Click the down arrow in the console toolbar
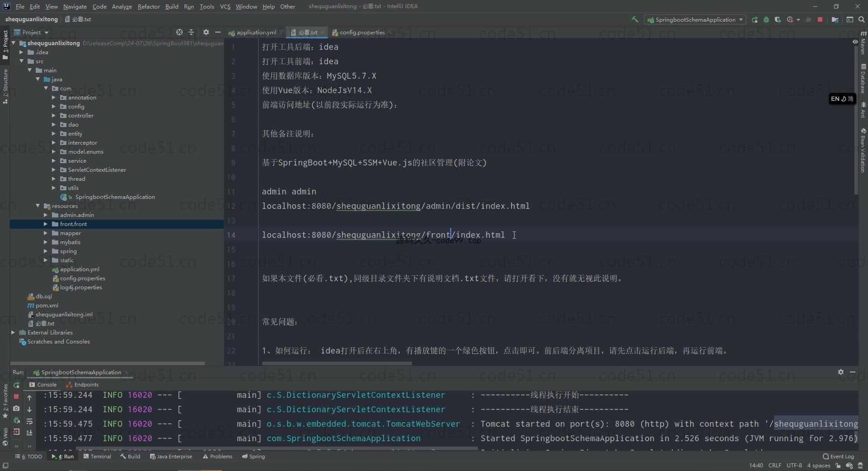 pos(29,409)
